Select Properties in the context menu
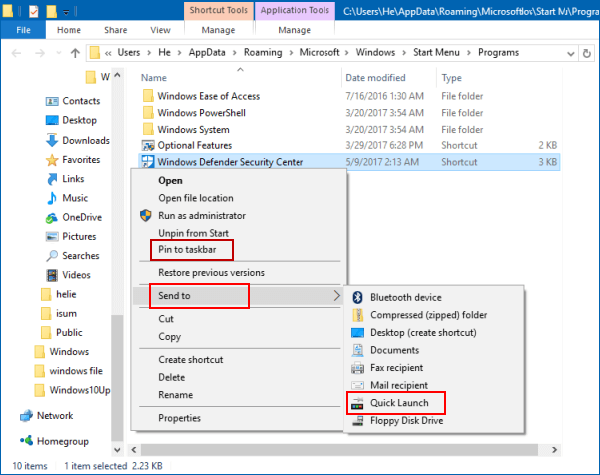This screenshot has height=475, width=600. point(179,418)
